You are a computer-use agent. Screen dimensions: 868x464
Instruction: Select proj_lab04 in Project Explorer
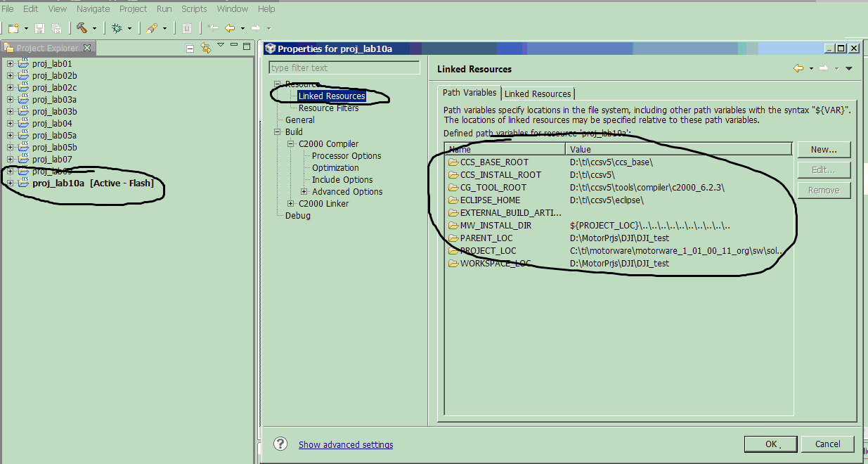click(52, 123)
